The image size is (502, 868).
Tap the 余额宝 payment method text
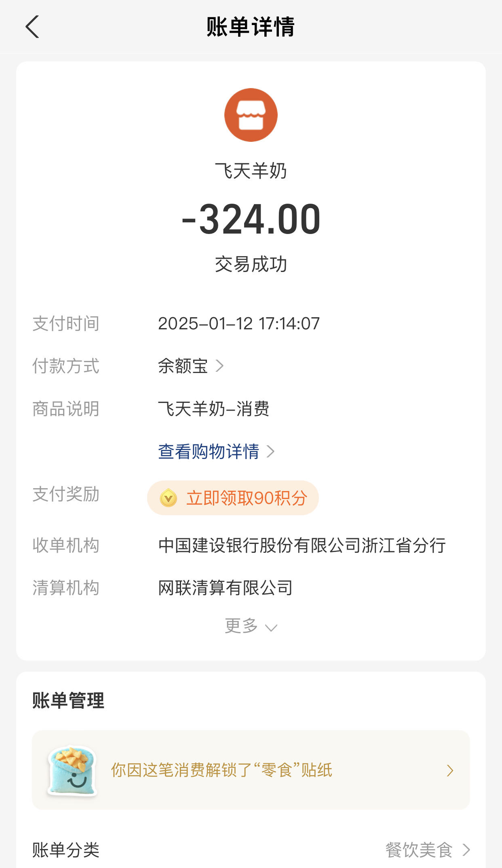[183, 366]
